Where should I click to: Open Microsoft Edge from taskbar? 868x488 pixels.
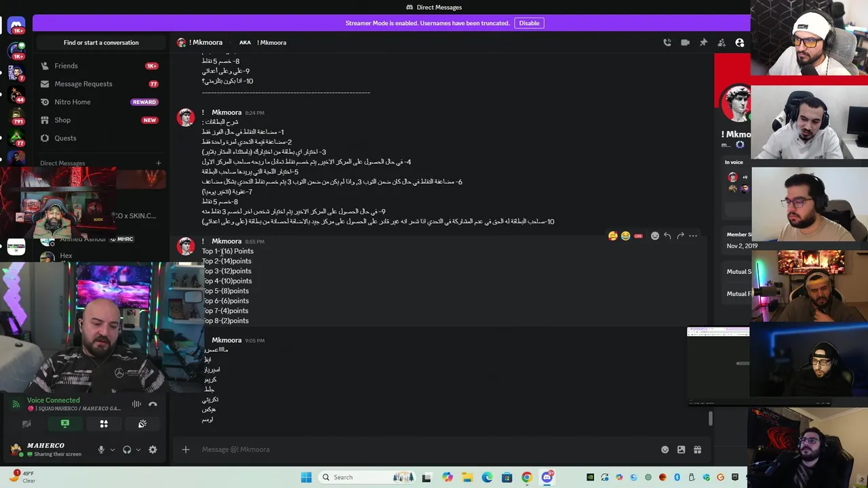pyautogui.click(x=487, y=477)
